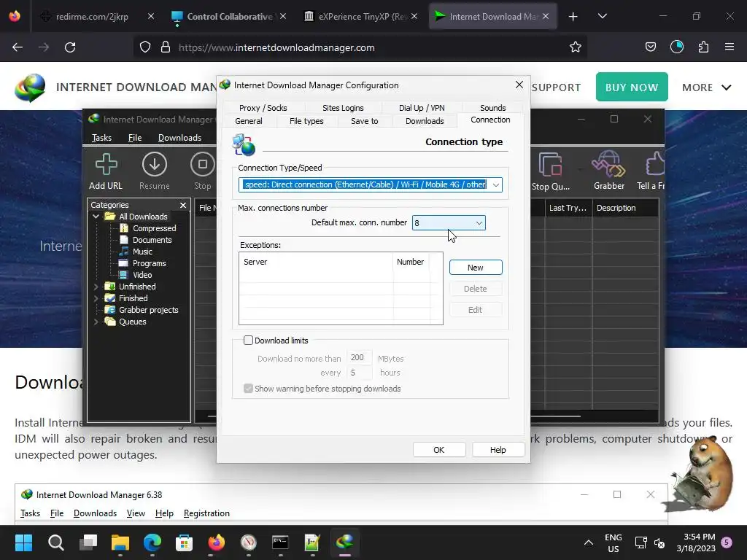
Task: Open File Explorer from the taskbar
Action: [x=120, y=542]
